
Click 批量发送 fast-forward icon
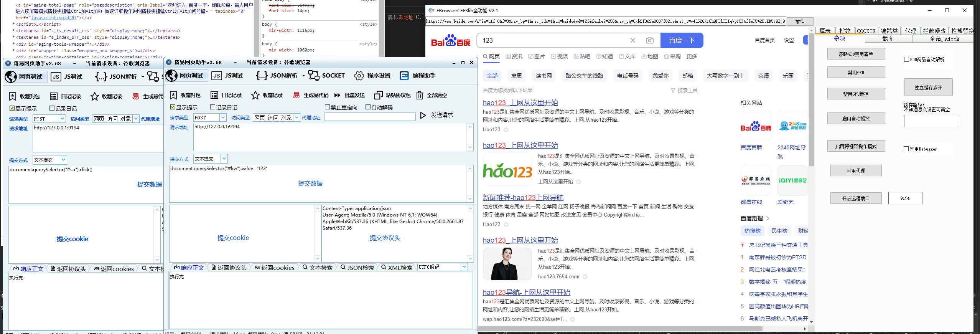coord(338,95)
